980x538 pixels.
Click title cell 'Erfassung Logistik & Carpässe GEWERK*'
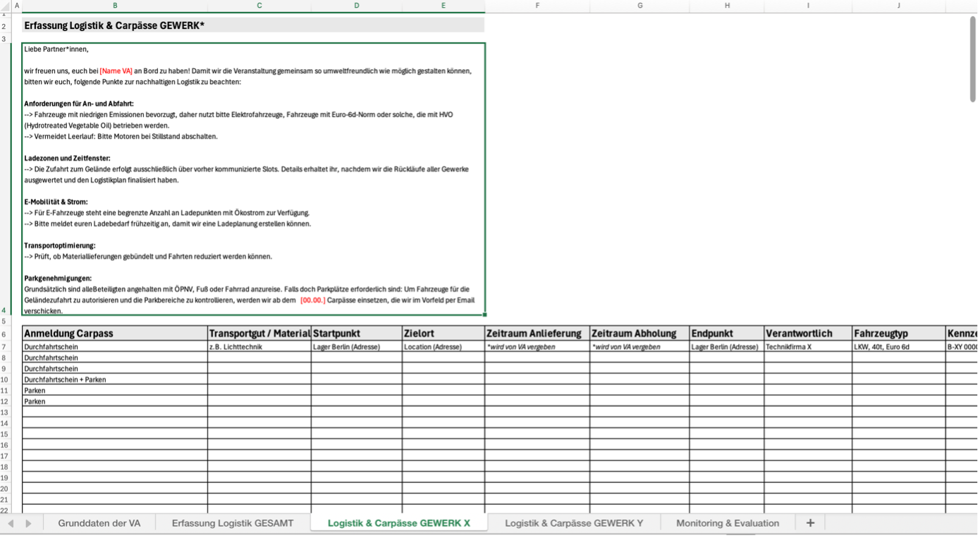click(253, 25)
